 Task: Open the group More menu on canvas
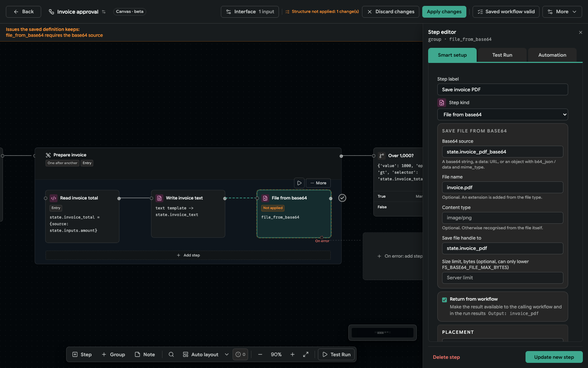coord(318,183)
